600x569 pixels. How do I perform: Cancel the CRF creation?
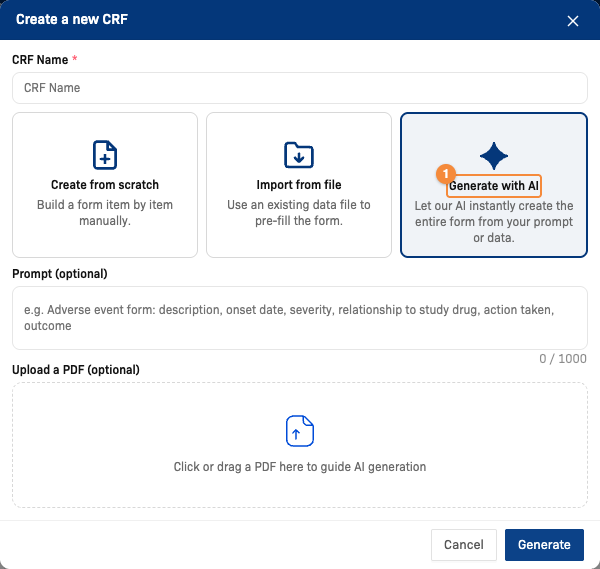463,545
